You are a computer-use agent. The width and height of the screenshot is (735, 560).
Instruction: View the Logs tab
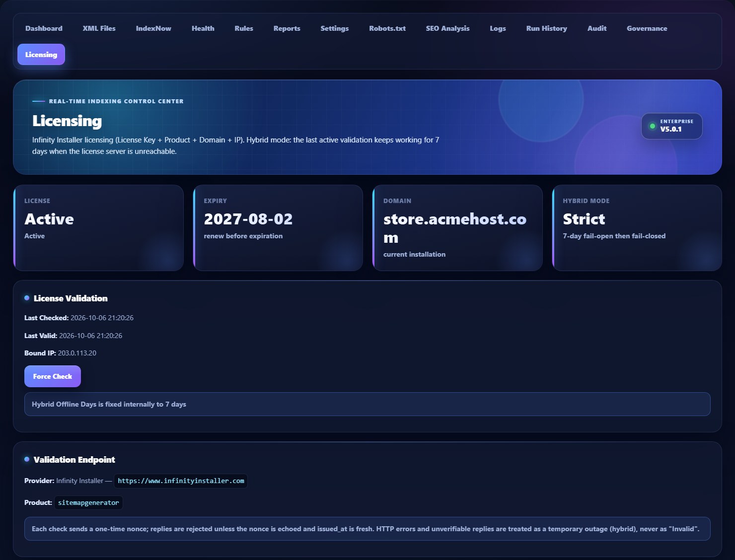tap(498, 28)
